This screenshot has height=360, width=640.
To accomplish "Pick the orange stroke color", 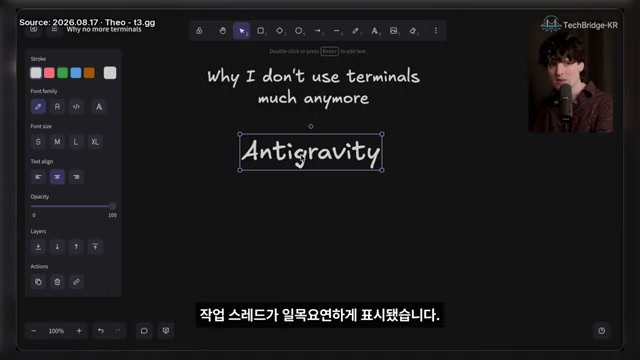I will click(x=89, y=73).
